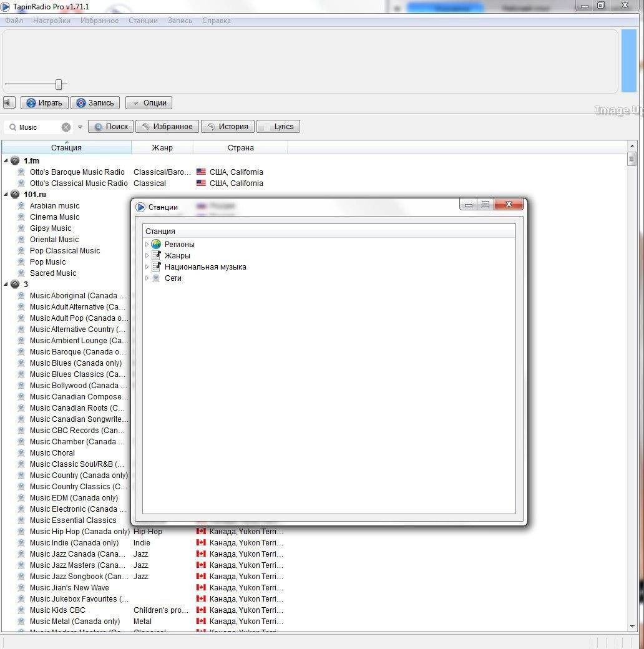Viewport: 644px width, 649px height.
Task: Click the Canada flag in the Music Indie row
Action: 201,543
